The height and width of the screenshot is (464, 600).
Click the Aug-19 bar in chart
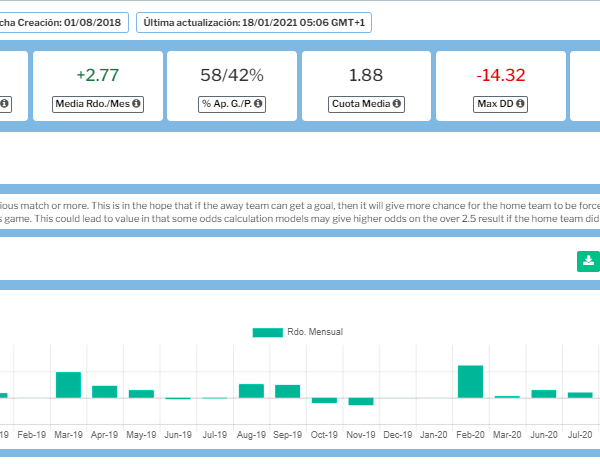pos(251,391)
